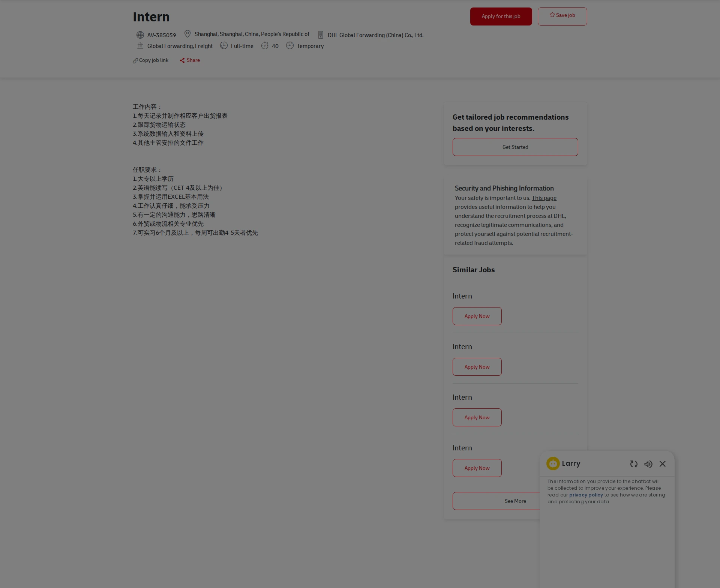Screen dimensions: 720x588
Task: Click the red share icon
Action: click(182, 60)
